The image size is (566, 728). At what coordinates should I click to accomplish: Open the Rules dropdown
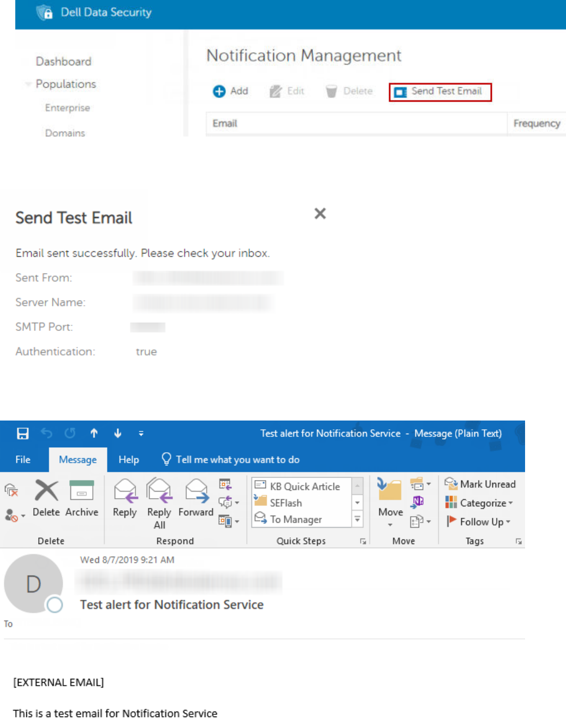pyautogui.click(x=420, y=484)
